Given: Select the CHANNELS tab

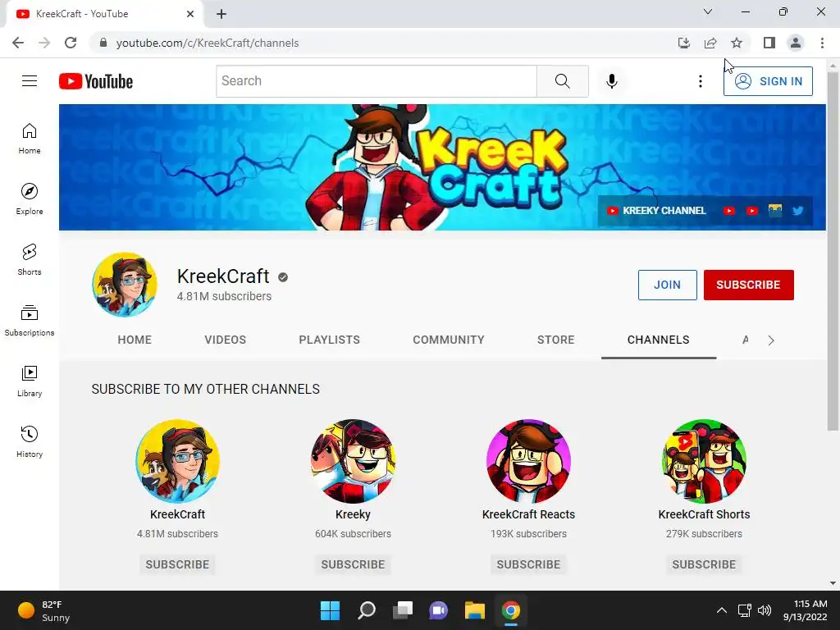Looking at the screenshot, I should pos(659,340).
